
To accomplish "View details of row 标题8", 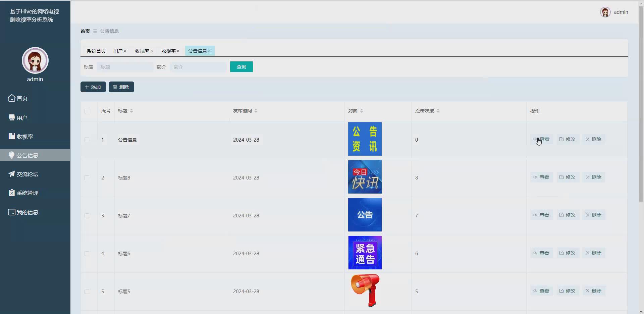I will [541, 177].
